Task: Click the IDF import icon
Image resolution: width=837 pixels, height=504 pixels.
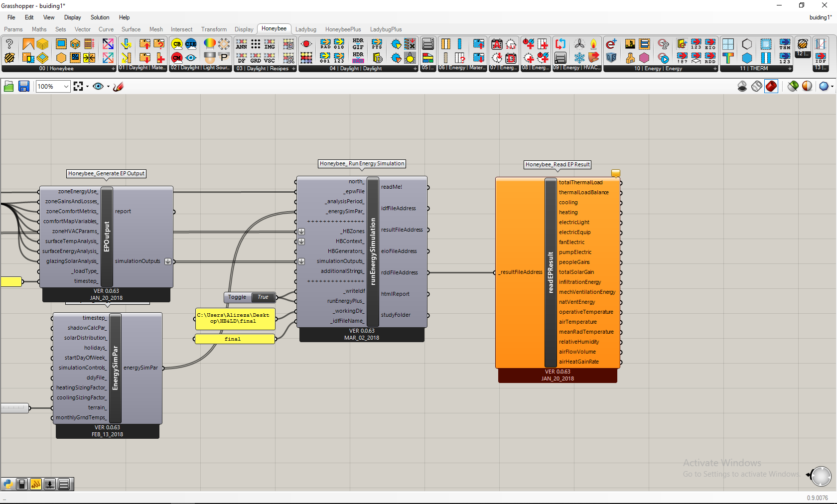Action: tap(820, 57)
